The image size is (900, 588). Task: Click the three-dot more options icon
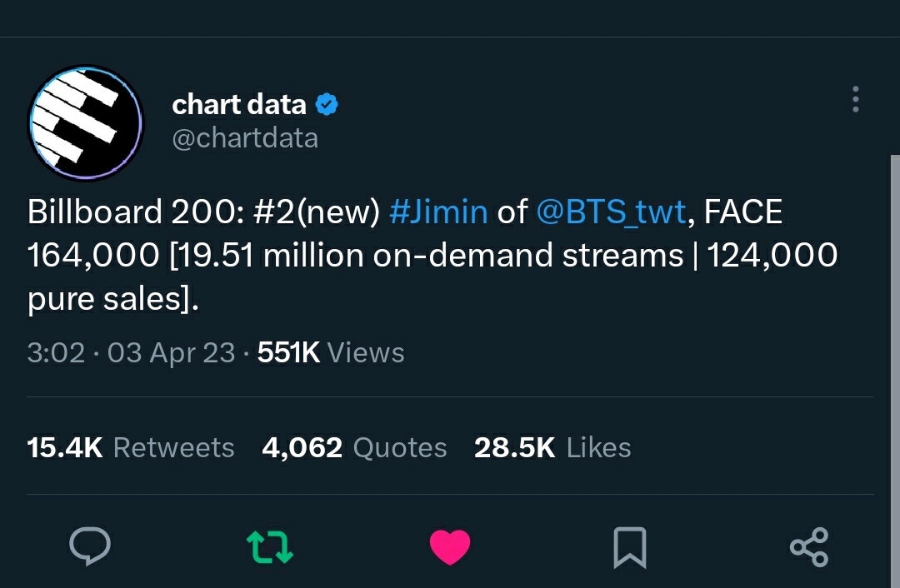point(855,100)
